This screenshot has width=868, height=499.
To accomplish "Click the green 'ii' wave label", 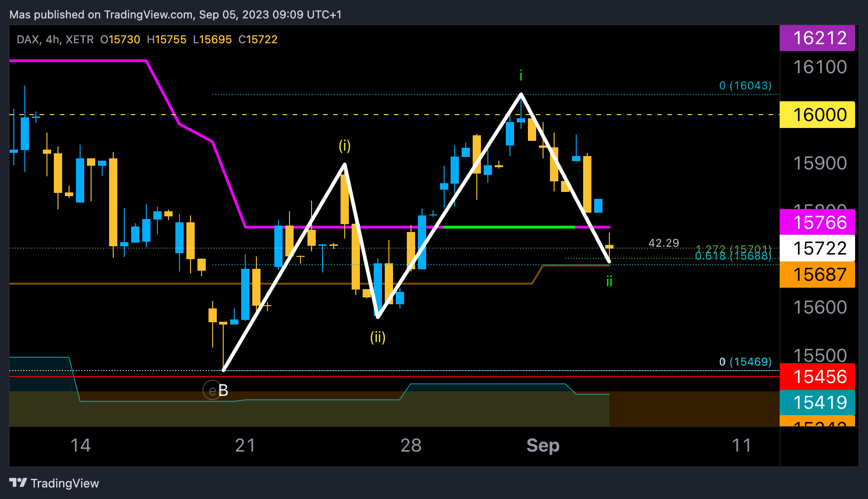I will (x=609, y=281).
